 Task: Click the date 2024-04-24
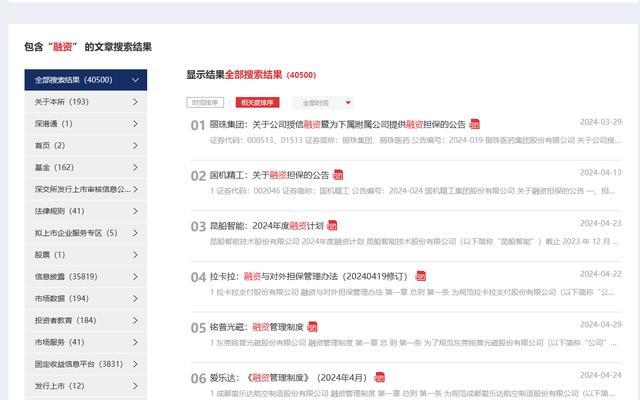pos(601,375)
